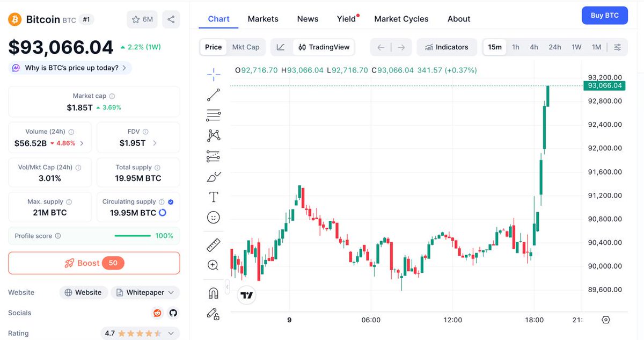
Task: Click the share icon next to Bitcoin
Action: (171, 19)
